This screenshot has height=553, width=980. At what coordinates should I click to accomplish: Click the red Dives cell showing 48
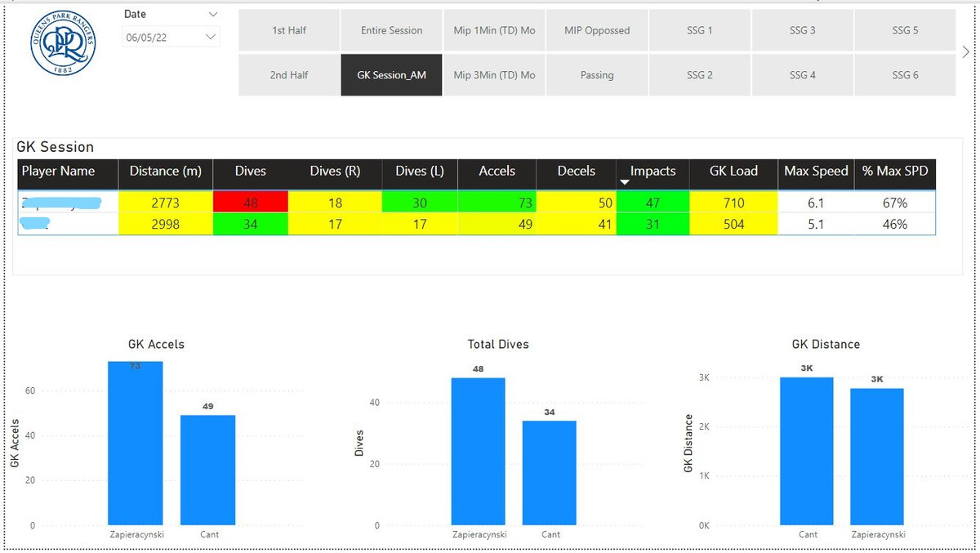pos(250,203)
